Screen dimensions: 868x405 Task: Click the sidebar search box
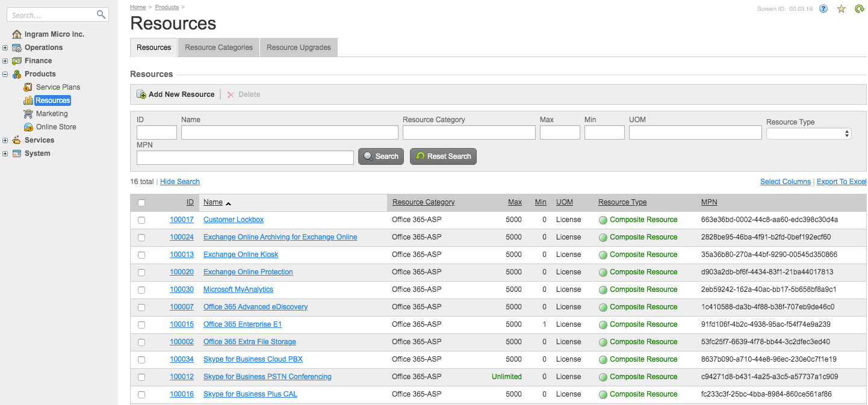(x=58, y=15)
